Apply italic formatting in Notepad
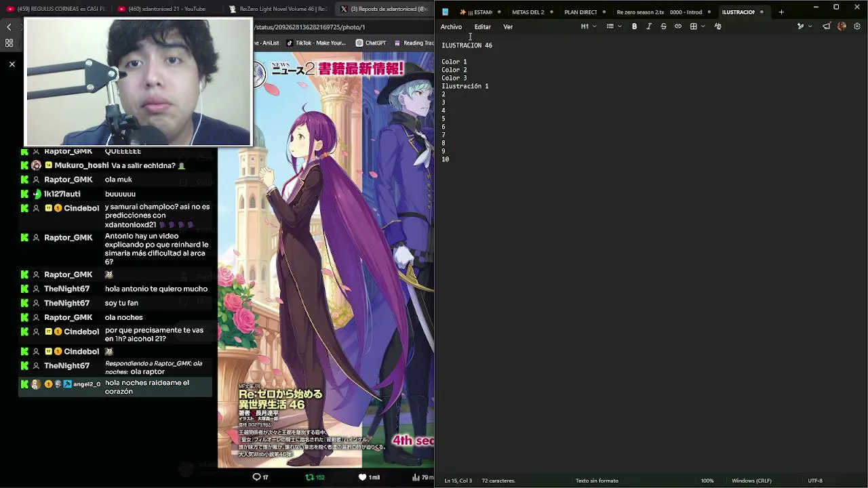Image resolution: width=868 pixels, height=488 pixels. (649, 26)
